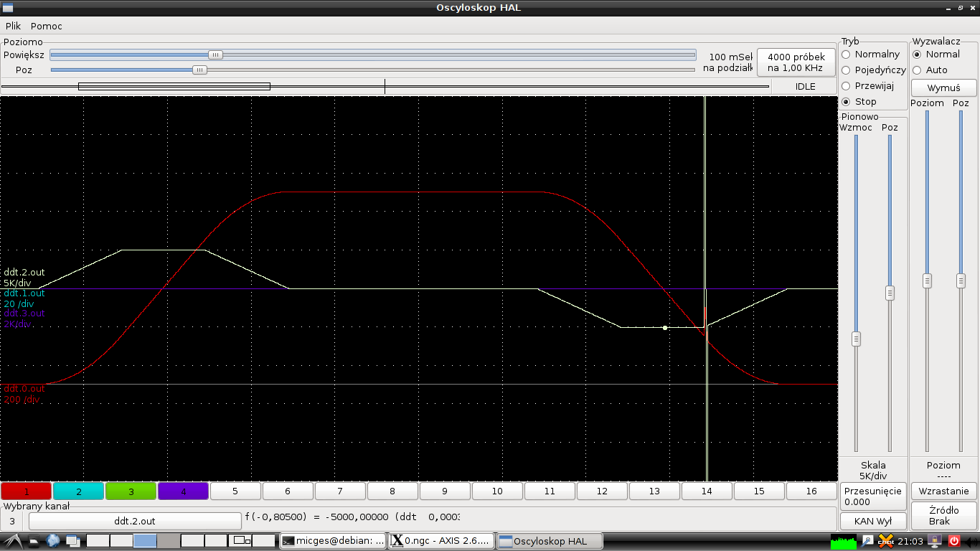Click the 21:03 clock
The image size is (980, 551).
coord(910,541)
